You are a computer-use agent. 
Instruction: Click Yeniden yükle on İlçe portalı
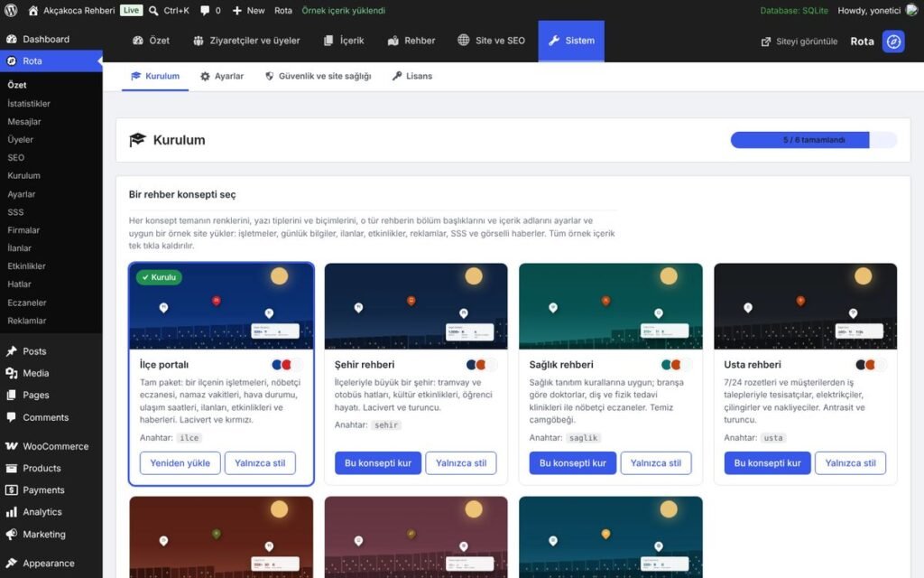tap(180, 463)
